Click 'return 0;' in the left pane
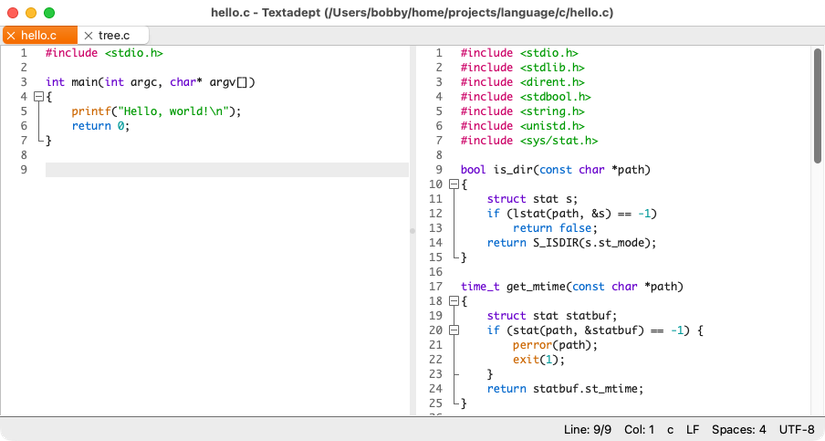 pyautogui.click(x=100, y=126)
